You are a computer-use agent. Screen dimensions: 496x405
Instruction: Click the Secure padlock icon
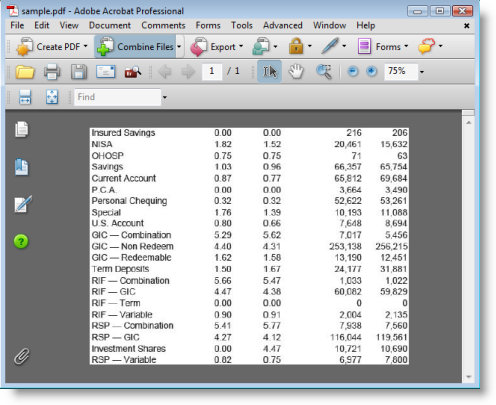click(x=296, y=46)
